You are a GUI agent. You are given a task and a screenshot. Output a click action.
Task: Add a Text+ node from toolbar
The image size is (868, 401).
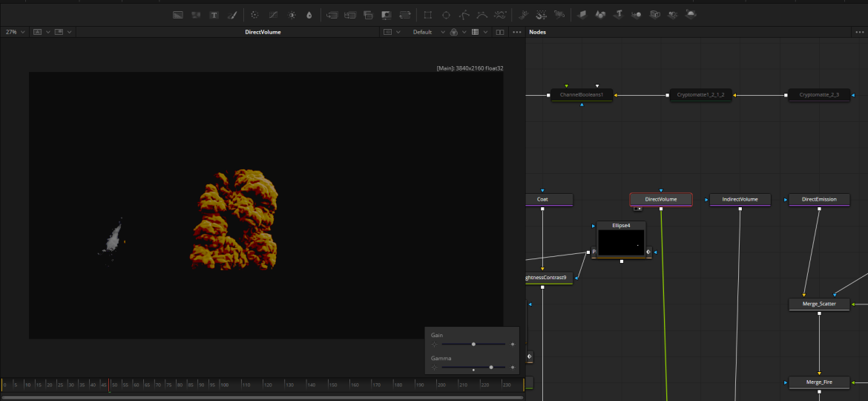click(x=214, y=15)
